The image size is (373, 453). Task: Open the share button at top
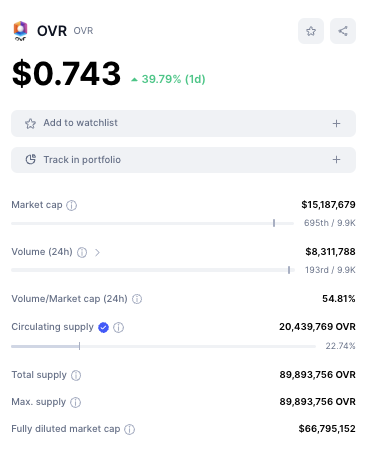pos(343,31)
